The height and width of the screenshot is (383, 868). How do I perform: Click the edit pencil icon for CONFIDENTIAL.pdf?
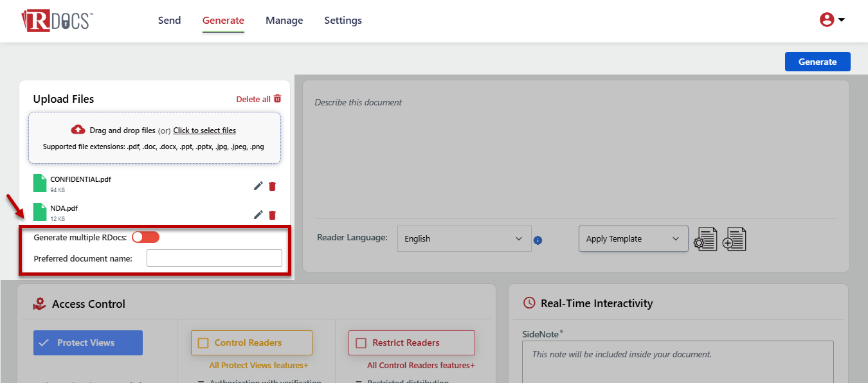pyautogui.click(x=258, y=186)
